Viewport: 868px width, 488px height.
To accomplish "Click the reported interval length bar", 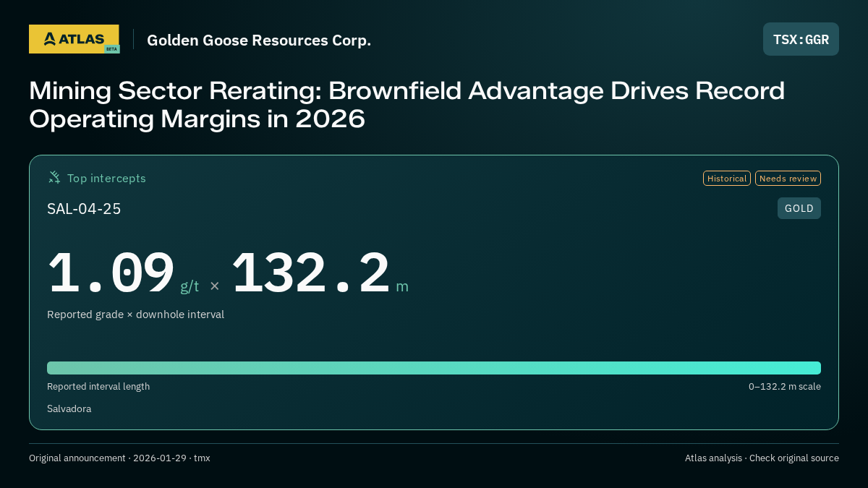I will pyautogui.click(x=434, y=368).
